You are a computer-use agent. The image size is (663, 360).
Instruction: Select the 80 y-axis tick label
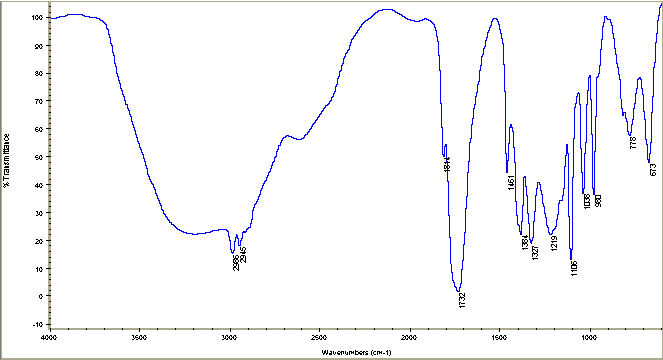tap(39, 74)
